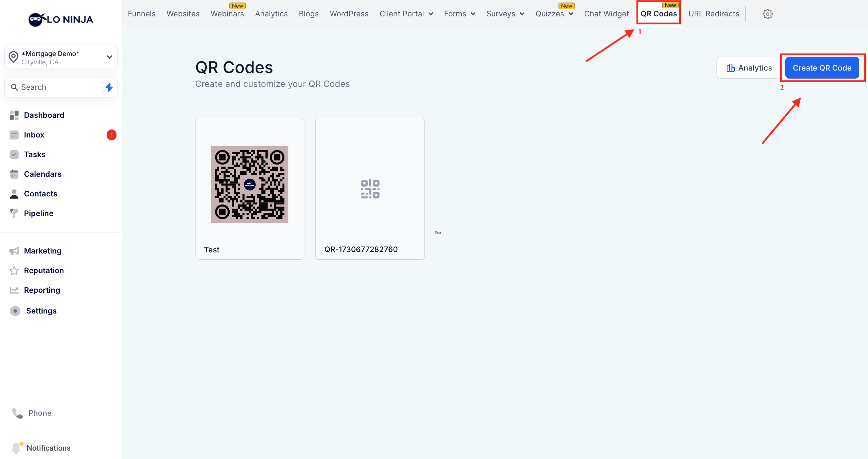
Task: Open the Phone dialer
Action: click(x=39, y=413)
